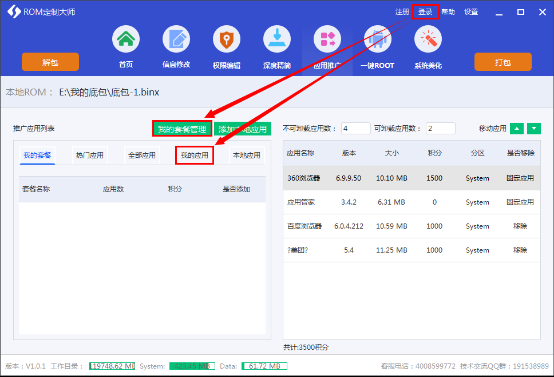The width and height of the screenshot is (554, 377).
Task: Open 设置 settings menu
Action: coord(471,12)
